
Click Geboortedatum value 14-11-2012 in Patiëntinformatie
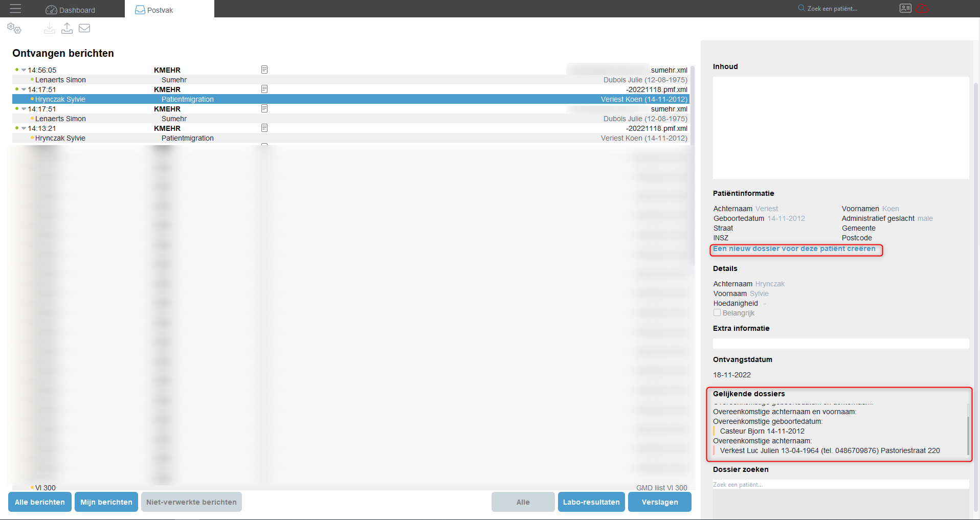(786, 218)
